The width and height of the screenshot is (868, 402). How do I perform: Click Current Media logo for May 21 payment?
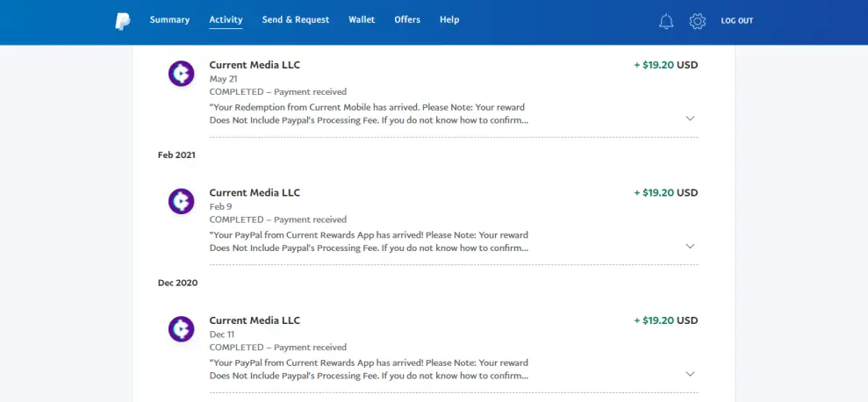181,73
